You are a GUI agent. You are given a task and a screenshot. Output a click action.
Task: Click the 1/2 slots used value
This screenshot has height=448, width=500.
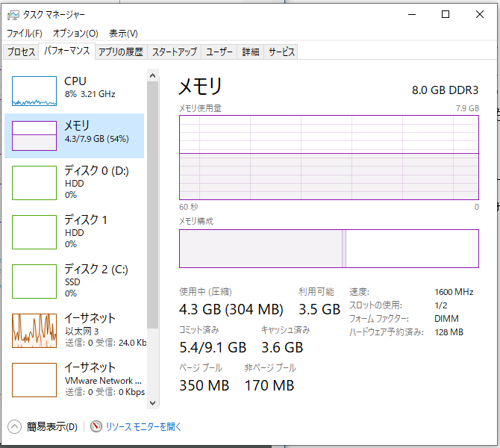coord(441,305)
